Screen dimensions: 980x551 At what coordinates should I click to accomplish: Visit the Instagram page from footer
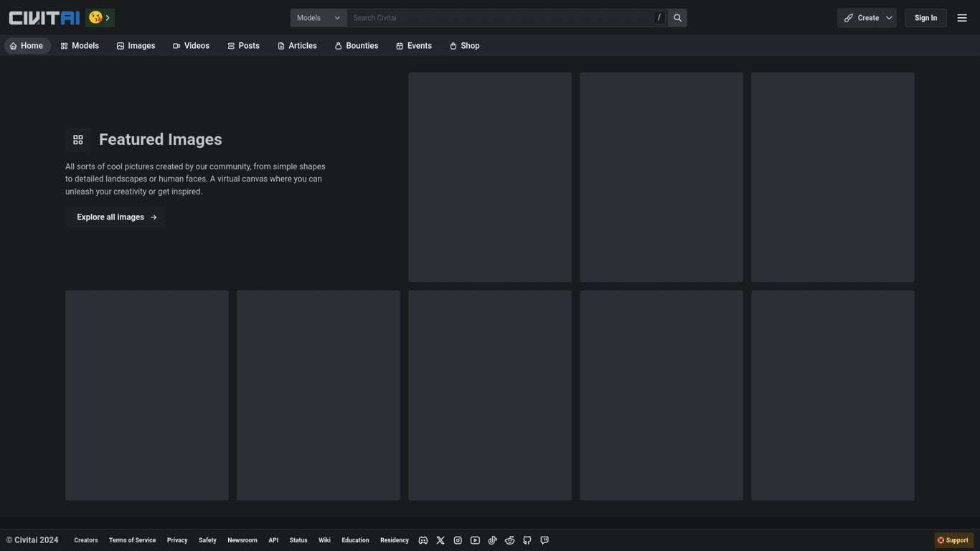pos(458,540)
